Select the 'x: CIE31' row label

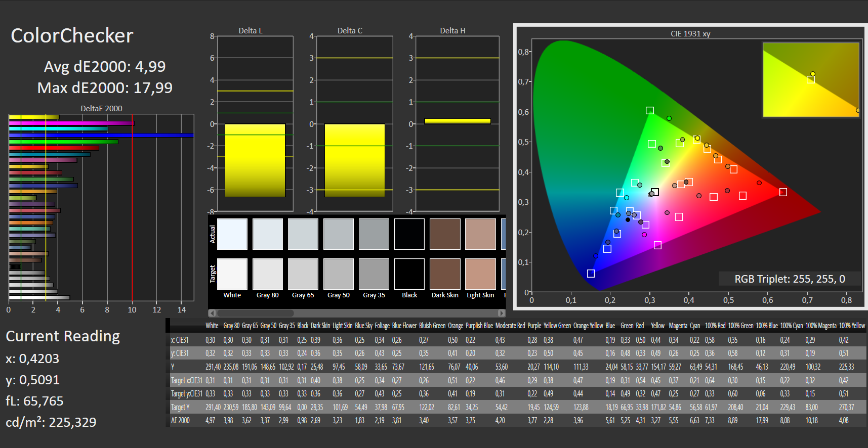180,340
